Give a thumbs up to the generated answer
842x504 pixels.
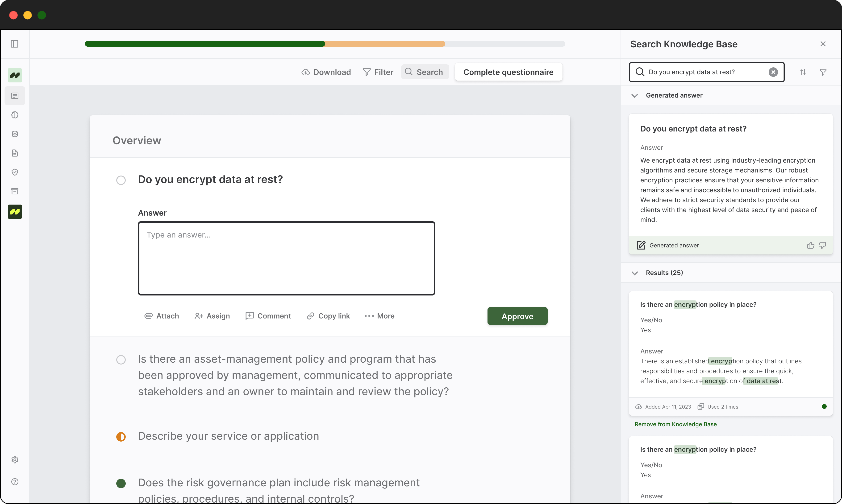[x=810, y=245]
